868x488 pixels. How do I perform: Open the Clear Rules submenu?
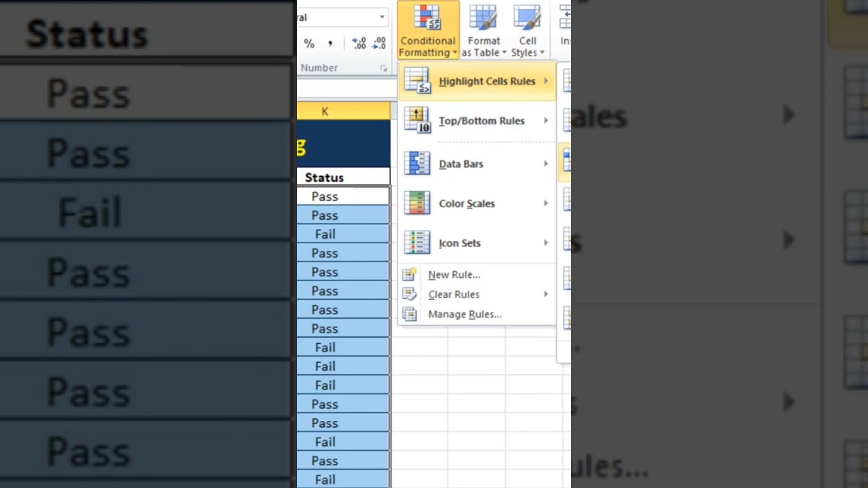tap(477, 294)
